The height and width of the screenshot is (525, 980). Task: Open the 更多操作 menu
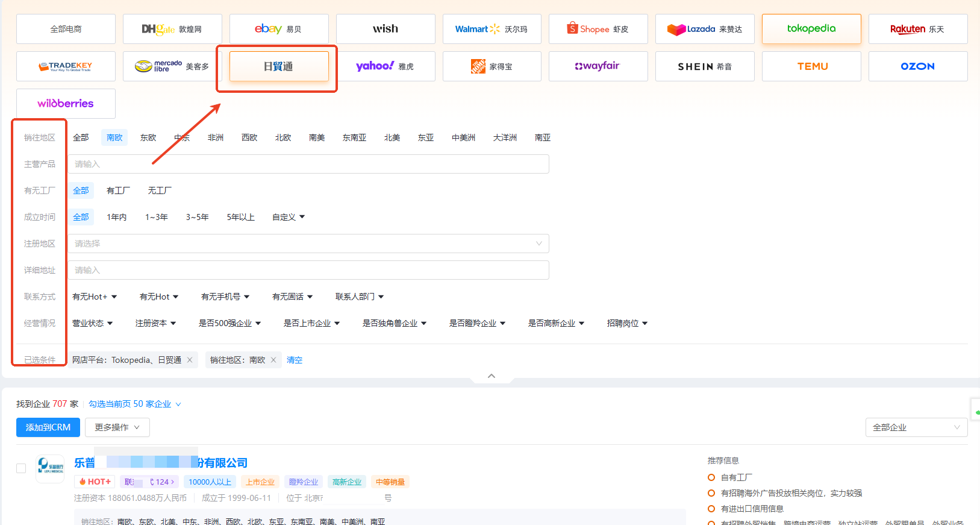click(117, 427)
